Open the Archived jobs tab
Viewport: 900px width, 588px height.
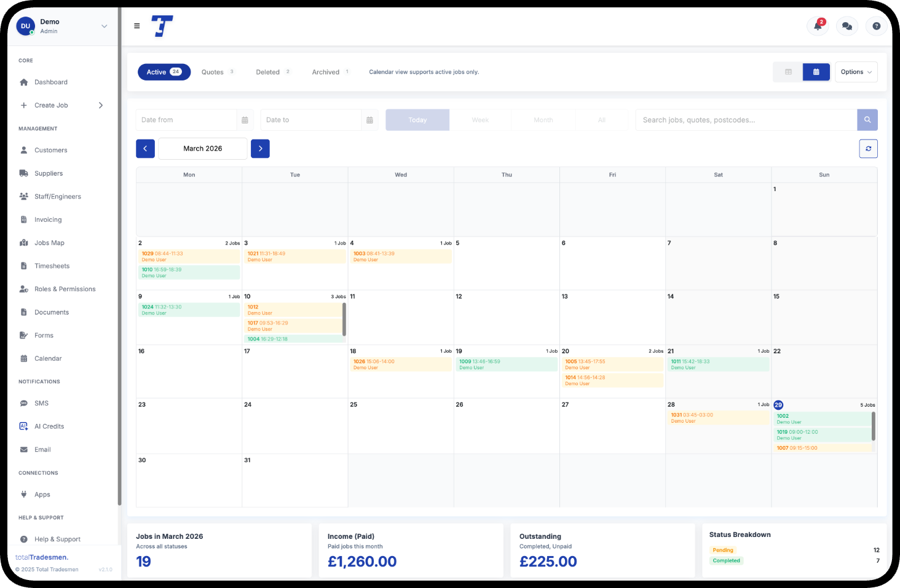(x=326, y=72)
